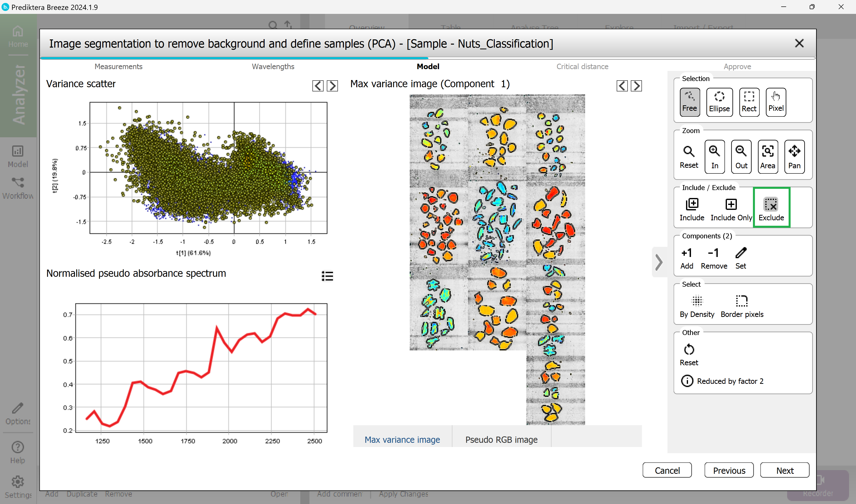The width and height of the screenshot is (856, 504).
Task: Switch to Pseudo RGB image view
Action: coord(501,439)
